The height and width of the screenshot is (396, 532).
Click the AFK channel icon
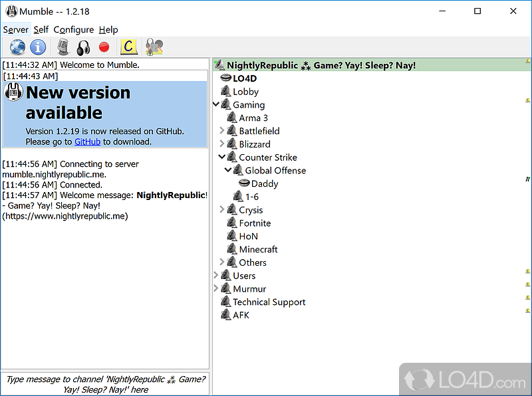226,315
